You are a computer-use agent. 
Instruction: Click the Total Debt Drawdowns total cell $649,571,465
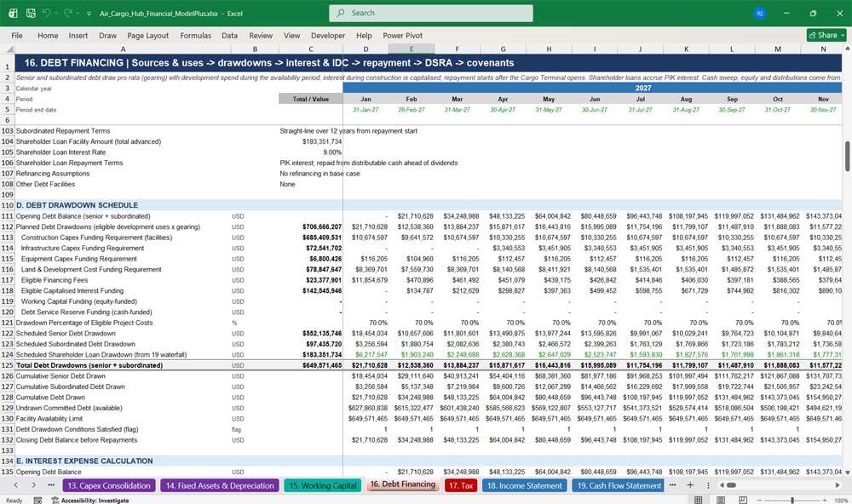coord(310,365)
